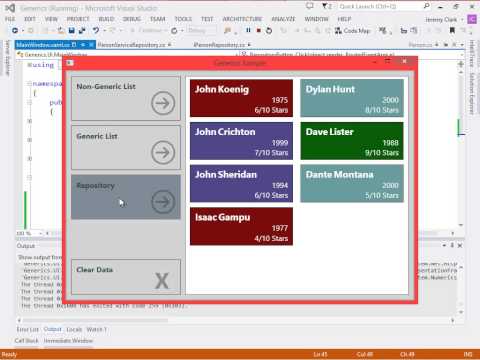Click the Clear Data button

pos(126,277)
